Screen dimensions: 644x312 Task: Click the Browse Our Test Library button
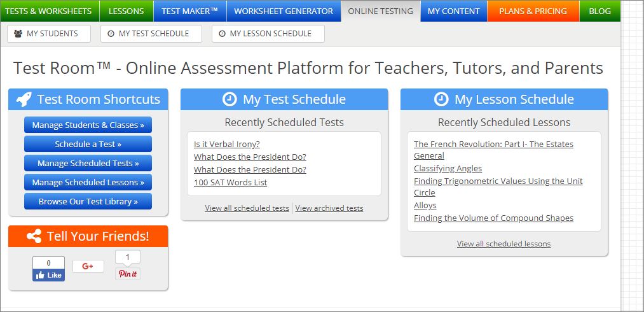[88, 201]
